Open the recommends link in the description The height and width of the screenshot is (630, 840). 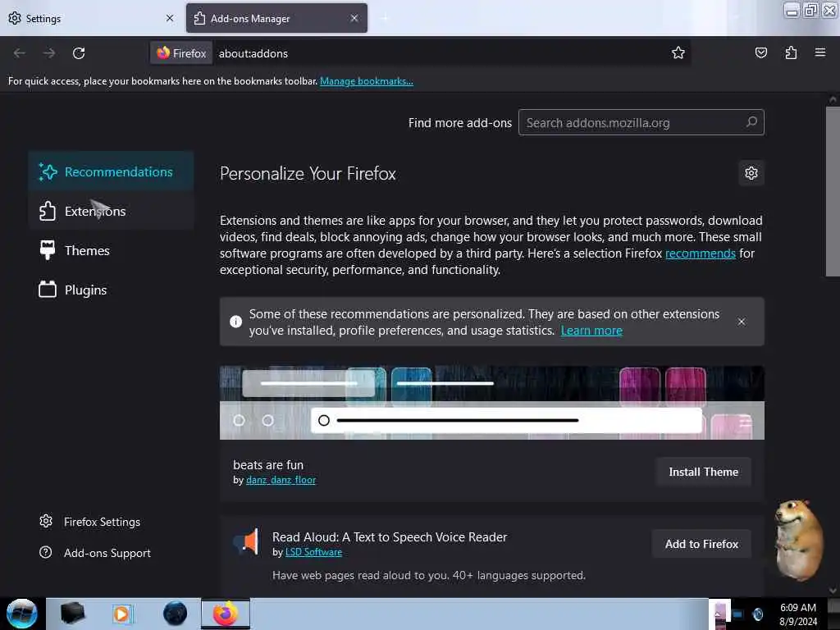(701, 253)
